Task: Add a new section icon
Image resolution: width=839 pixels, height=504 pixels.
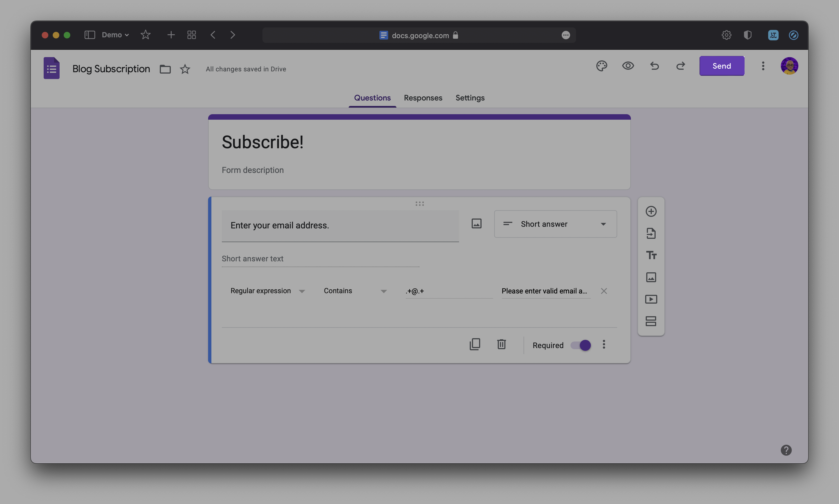Action: 651,321
